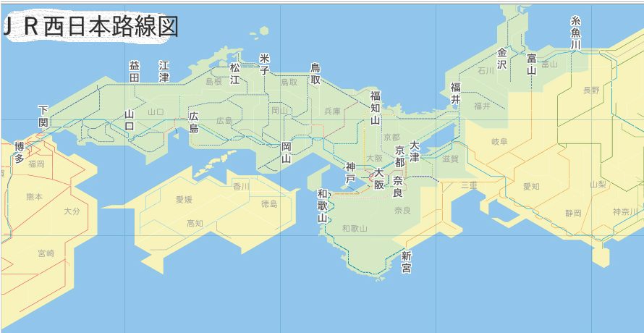Click the 愛知 prefecture label
Viewport: 644px width, 333px height.
coord(531,187)
